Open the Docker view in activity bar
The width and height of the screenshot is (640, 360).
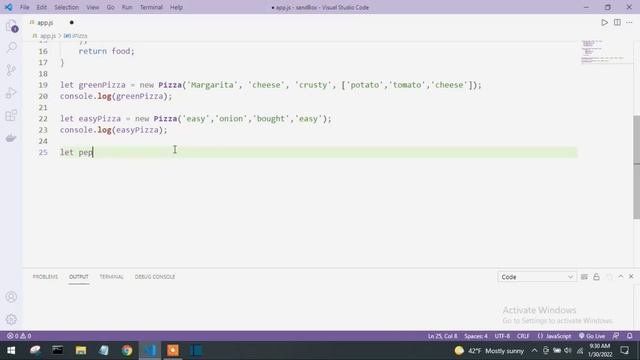click(x=11, y=138)
